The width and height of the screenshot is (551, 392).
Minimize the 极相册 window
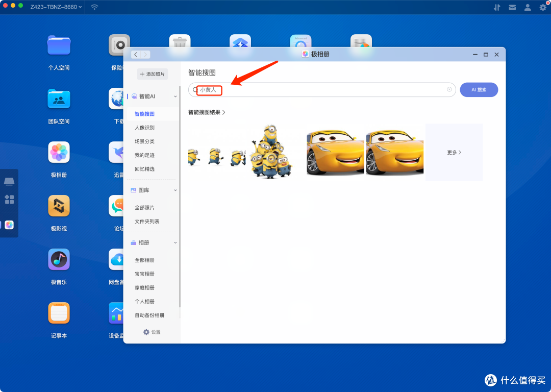[x=475, y=55]
